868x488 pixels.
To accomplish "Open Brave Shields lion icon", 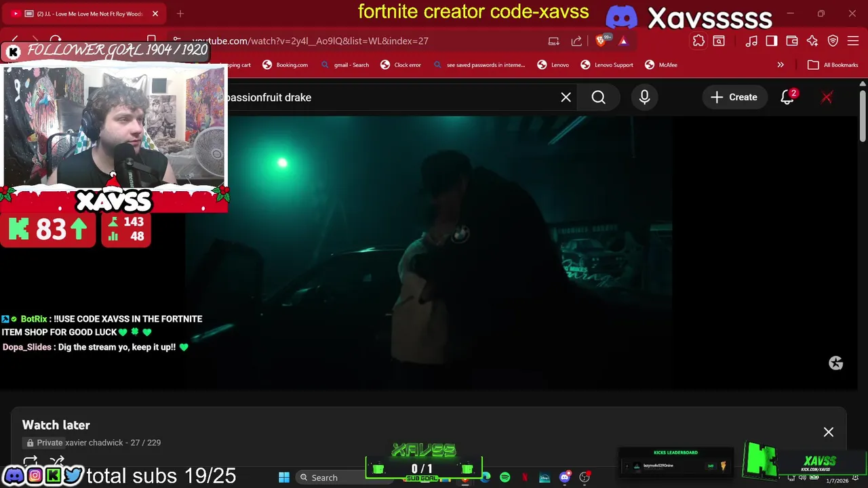I will (x=600, y=41).
